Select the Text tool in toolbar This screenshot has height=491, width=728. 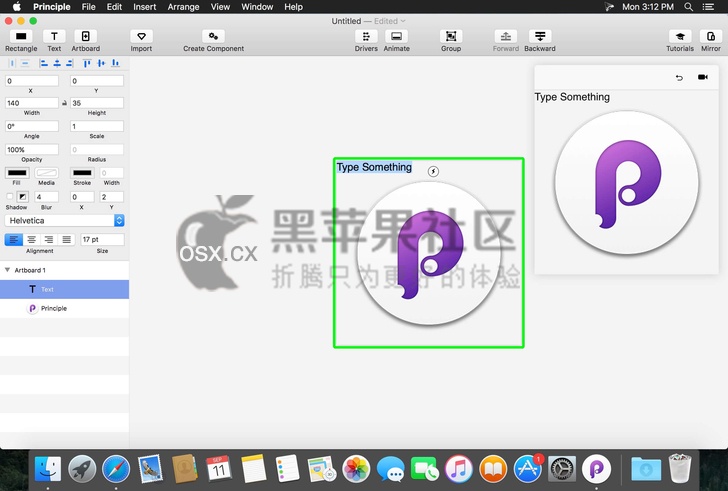coord(54,37)
